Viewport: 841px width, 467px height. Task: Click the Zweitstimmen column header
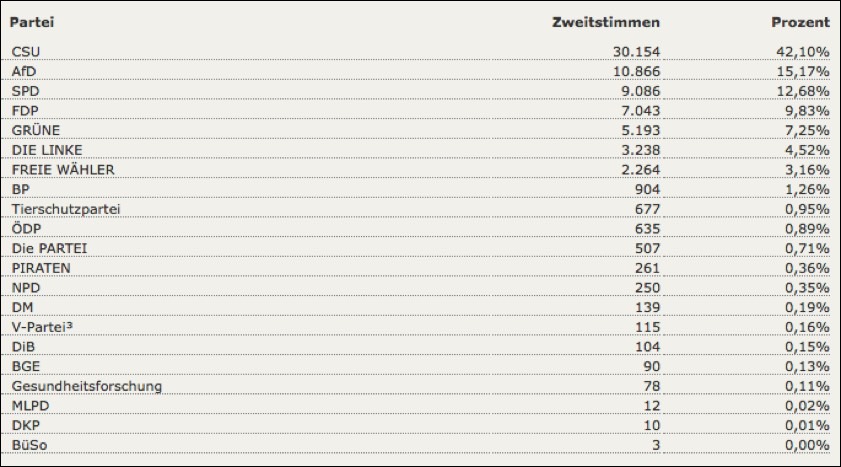pyautogui.click(x=606, y=22)
